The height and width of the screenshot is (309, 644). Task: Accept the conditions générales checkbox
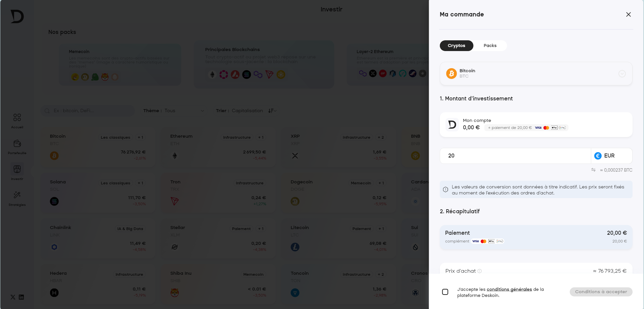445,292
